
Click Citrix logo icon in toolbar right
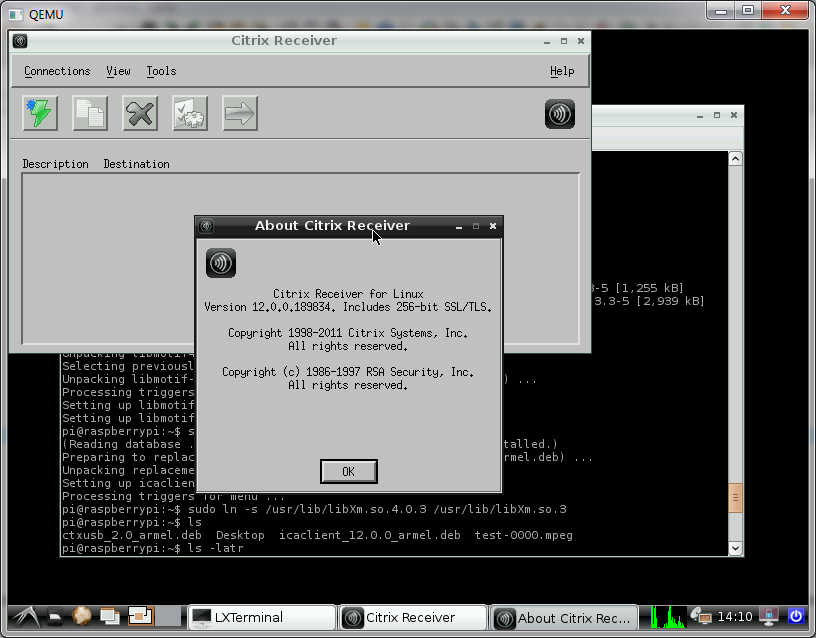pos(560,113)
